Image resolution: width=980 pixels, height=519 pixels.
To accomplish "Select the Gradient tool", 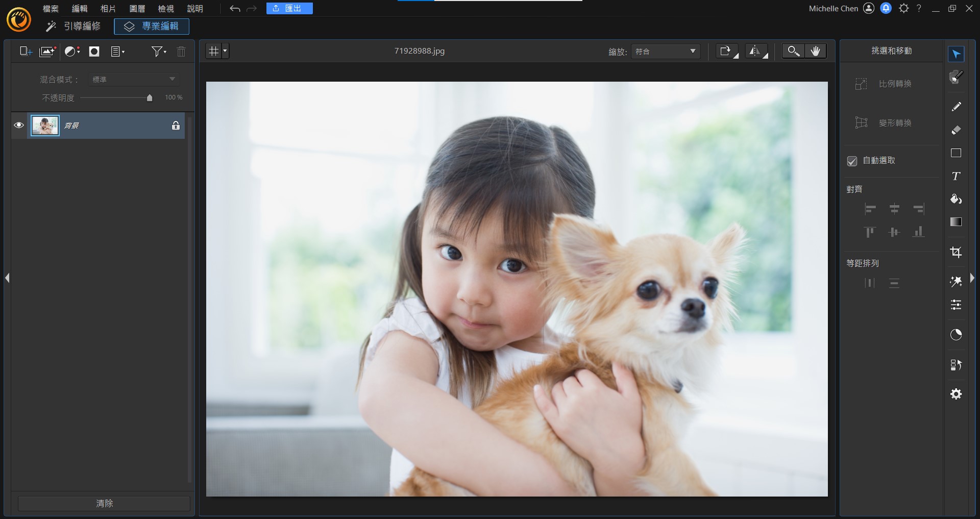I will [x=956, y=222].
